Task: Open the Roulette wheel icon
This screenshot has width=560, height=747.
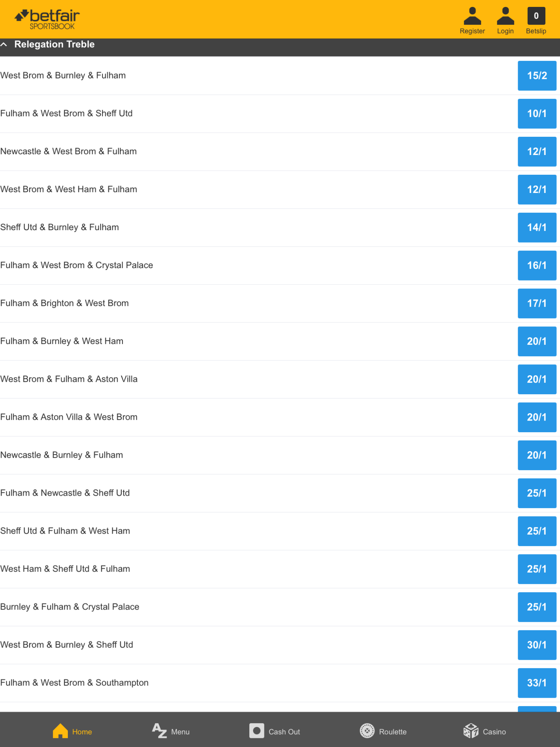Action: coord(367,731)
